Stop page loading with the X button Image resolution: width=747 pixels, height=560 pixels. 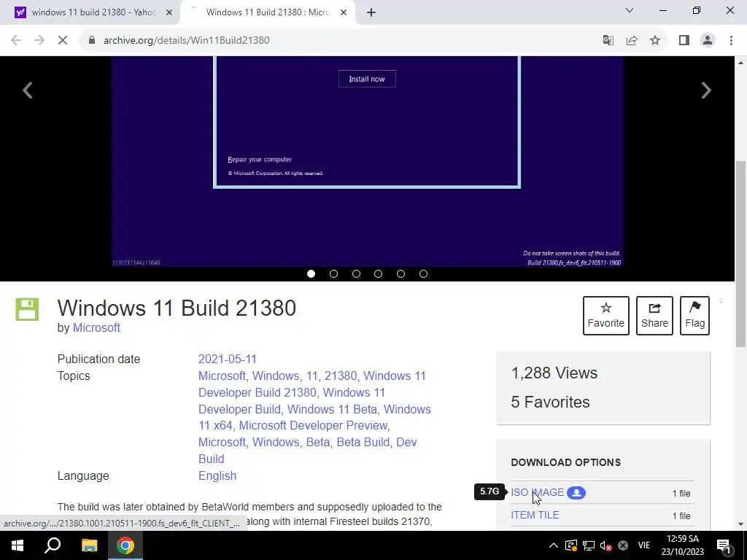tap(63, 41)
